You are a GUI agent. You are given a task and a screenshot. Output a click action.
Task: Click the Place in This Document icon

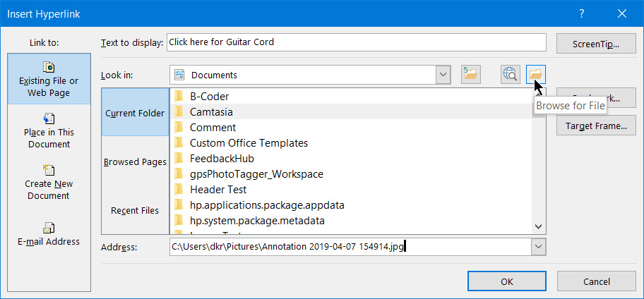[49, 118]
